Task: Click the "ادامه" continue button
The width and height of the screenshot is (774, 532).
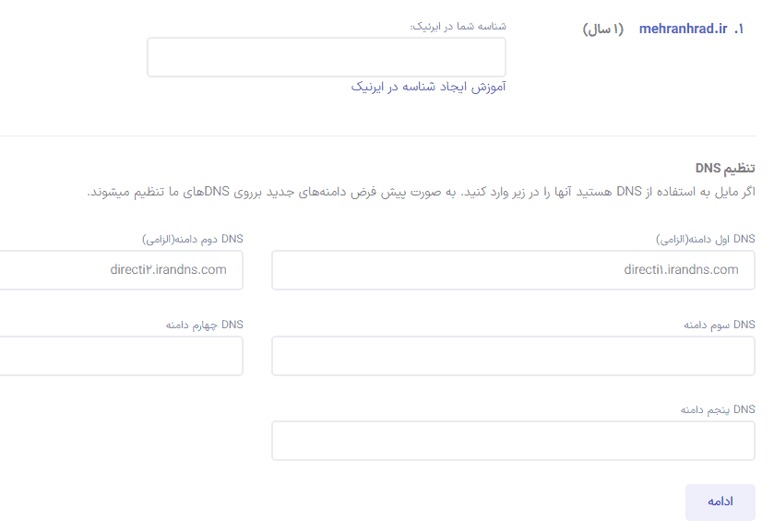Action: click(x=719, y=502)
